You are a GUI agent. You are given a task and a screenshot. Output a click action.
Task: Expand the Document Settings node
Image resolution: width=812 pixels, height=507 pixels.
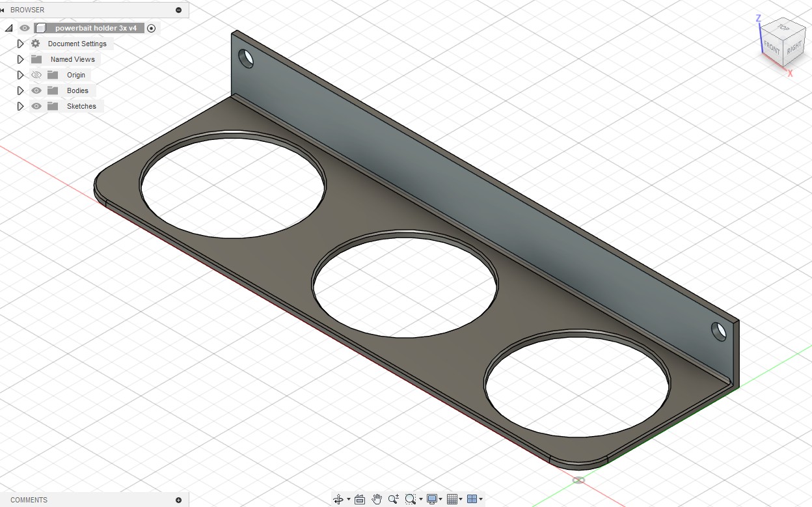pyautogui.click(x=20, y=44)
